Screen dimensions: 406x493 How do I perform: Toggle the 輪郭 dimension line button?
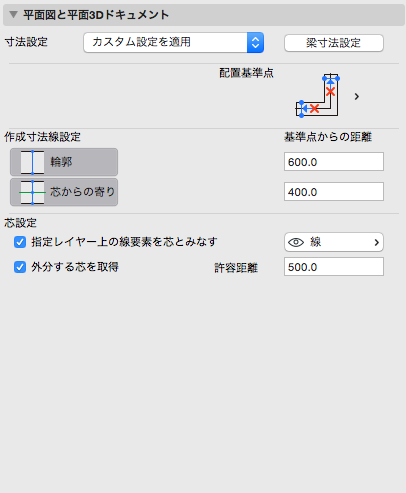(x=64, y=162)
